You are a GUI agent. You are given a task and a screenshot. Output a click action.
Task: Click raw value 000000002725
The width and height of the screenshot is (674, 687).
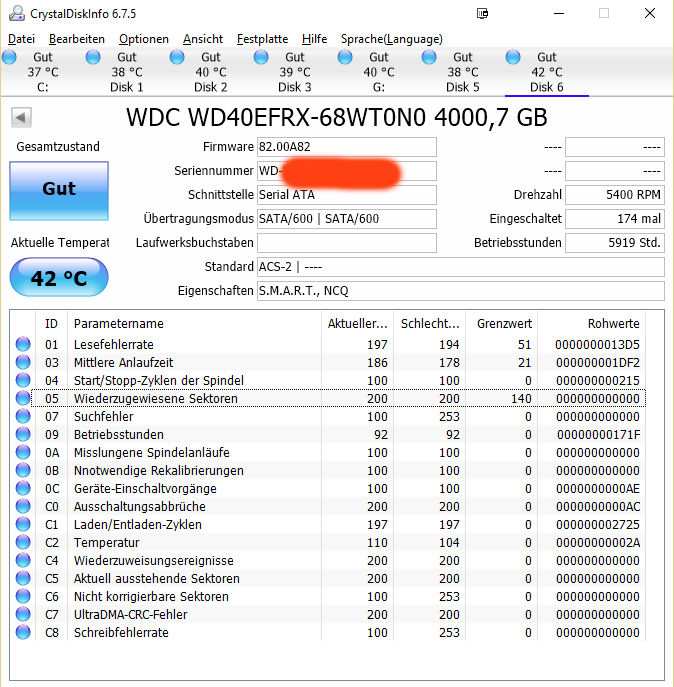[598, 524]
